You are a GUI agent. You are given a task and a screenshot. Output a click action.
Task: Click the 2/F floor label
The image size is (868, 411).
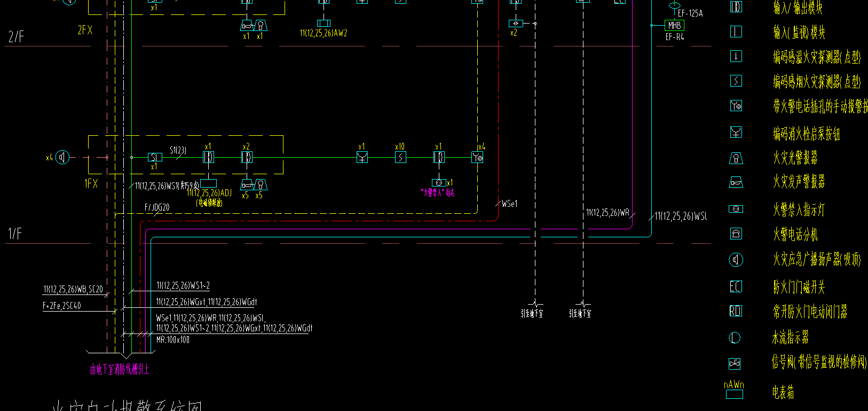click(17, 37)
